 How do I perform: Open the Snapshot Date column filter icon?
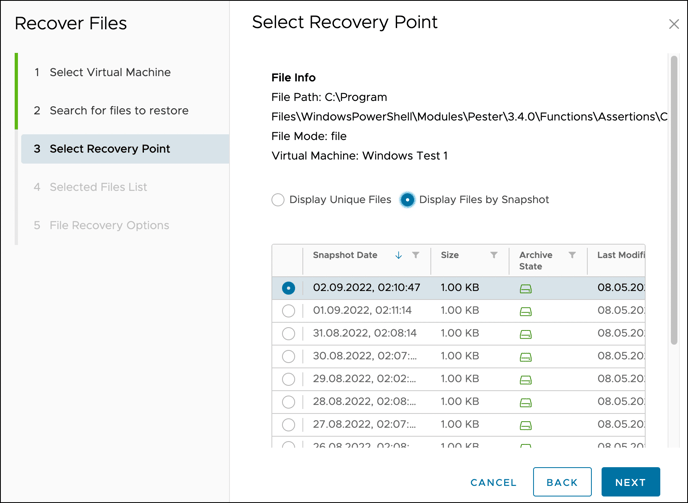[416, 255]
